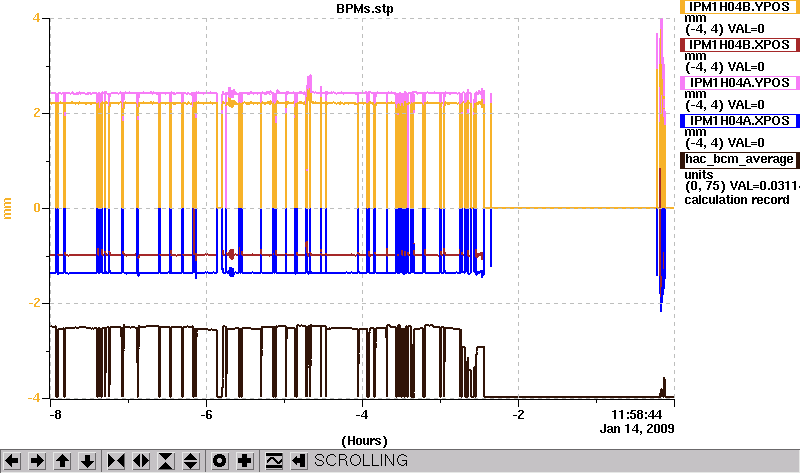Click the 'units' text under hac_bcm_average
This screenshot has height=473, width=800.
point(698,175)
